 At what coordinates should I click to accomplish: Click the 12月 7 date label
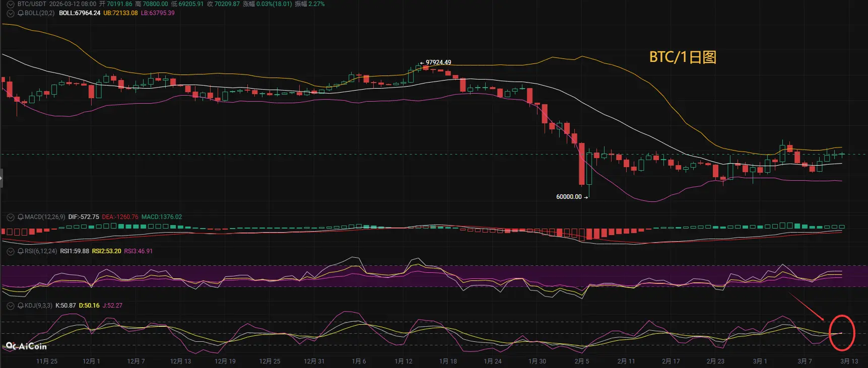136,361
